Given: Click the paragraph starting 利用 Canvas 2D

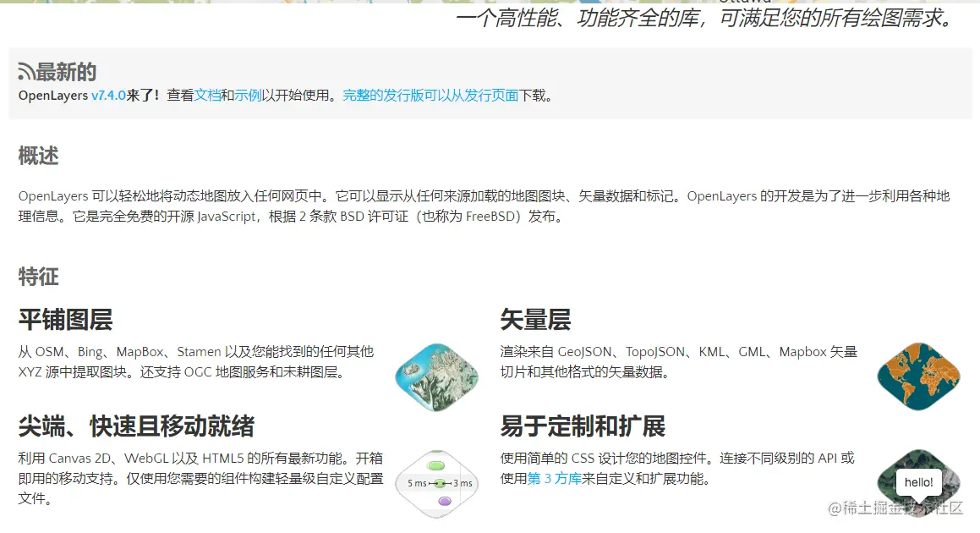Looking at the screenshot, I should point(200,479).
